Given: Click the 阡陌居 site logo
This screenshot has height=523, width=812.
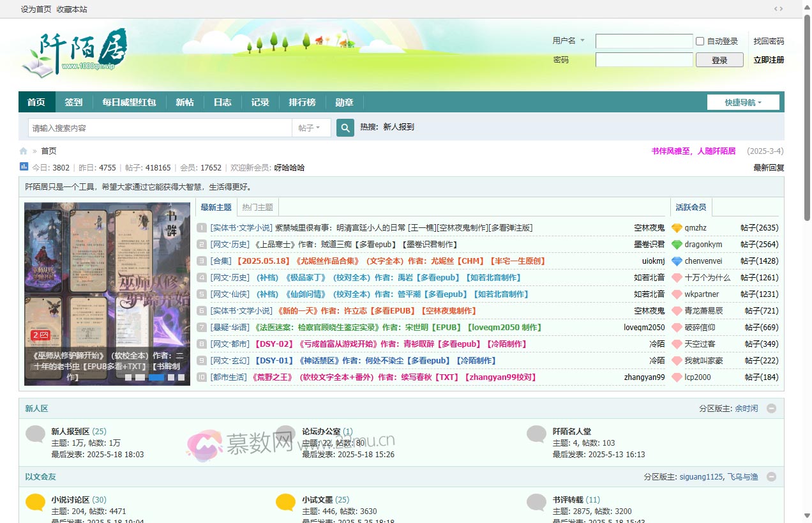Looking at the screenshot, I should 74,51.
